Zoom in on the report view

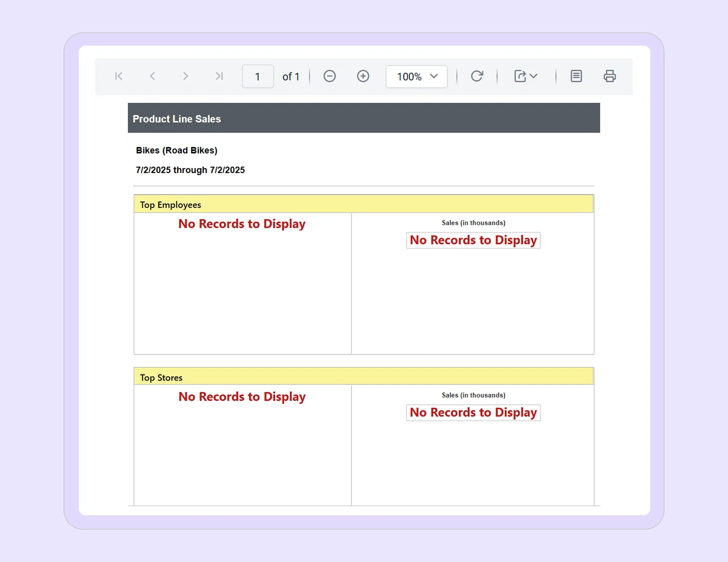(363, 76)
